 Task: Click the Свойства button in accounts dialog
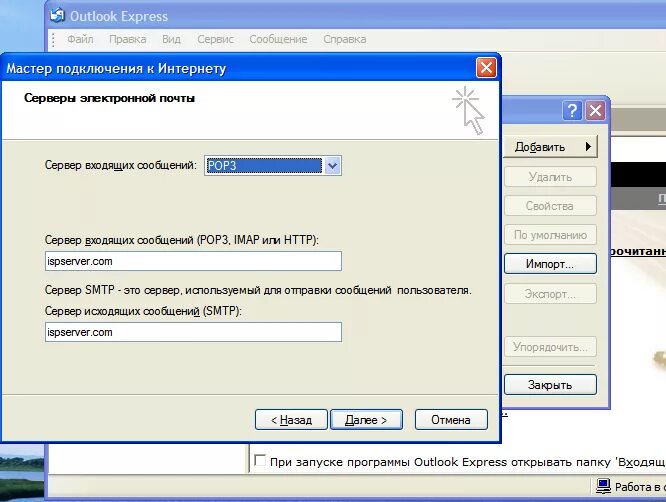coord(550,206)
